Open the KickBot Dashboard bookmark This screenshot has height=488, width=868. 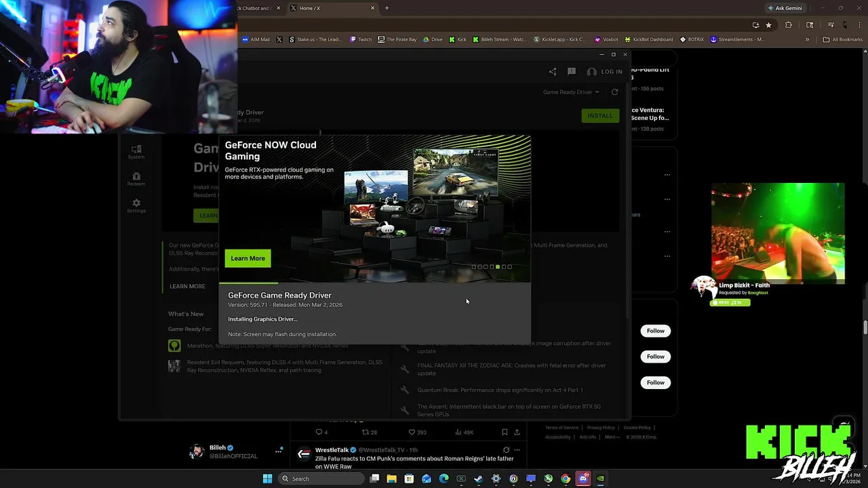tap(649, 39)
